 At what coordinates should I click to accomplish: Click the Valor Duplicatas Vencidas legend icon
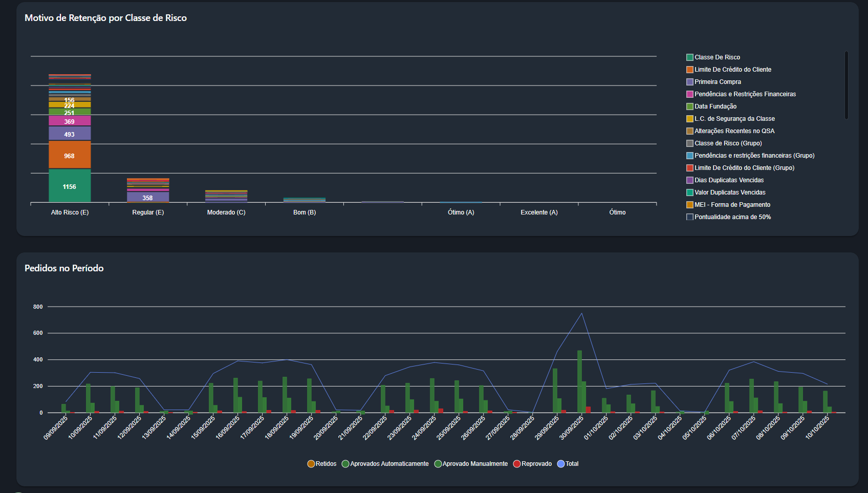(689, 192)
